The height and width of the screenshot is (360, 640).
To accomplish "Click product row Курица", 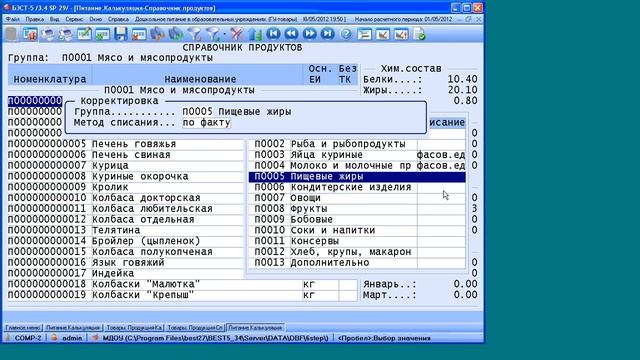I will pyautogui.click(x=125, y=165).
